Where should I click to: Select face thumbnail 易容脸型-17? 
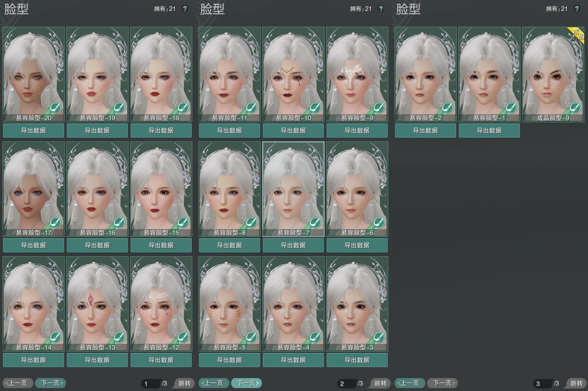click(34, 189)
